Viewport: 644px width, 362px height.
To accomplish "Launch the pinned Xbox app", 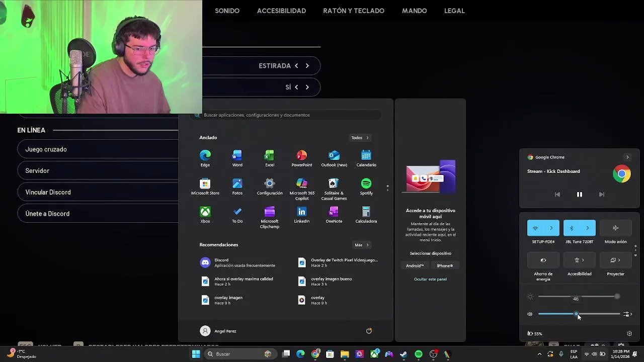I will coord(205,215).
